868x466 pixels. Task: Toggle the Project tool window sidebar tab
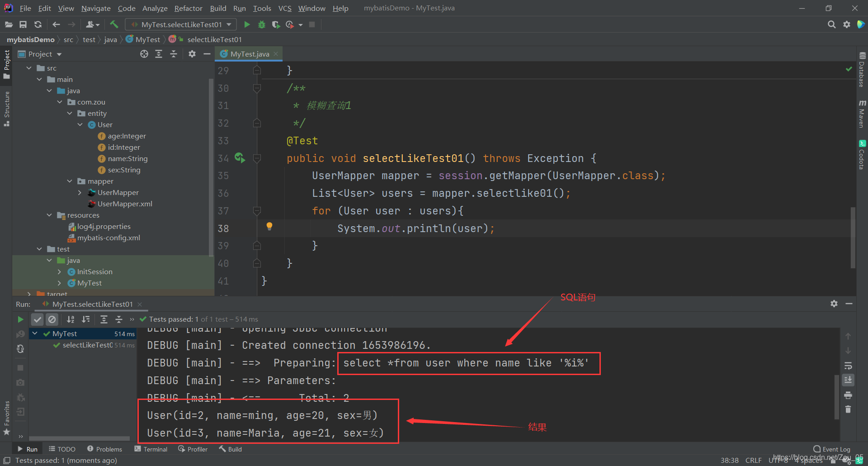6,64
